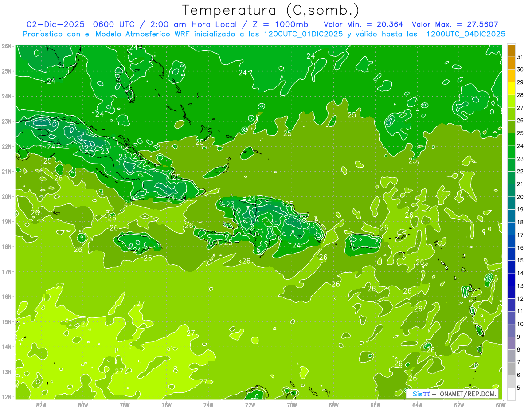Click the 20 value on the colorbar
Image resolution: width=532 pixels, height=411 pixels.
click(520, 197)
